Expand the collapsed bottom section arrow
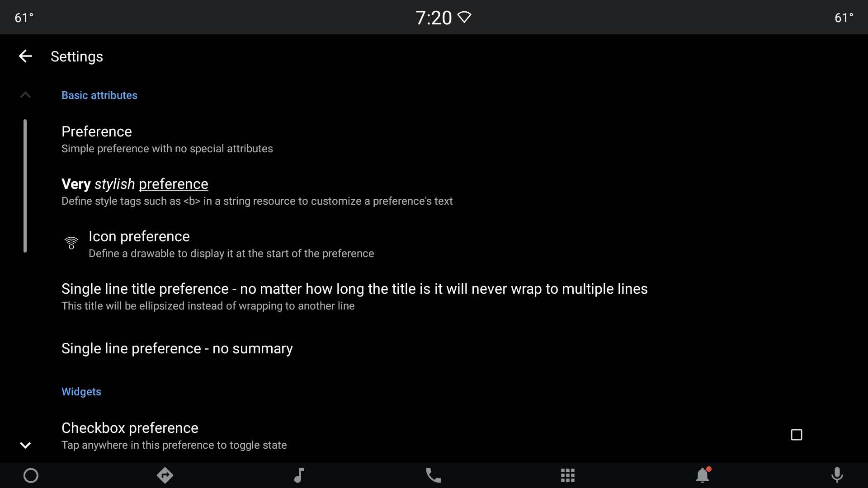The width and height of the screenshot is (868, 488). point(24,445)
